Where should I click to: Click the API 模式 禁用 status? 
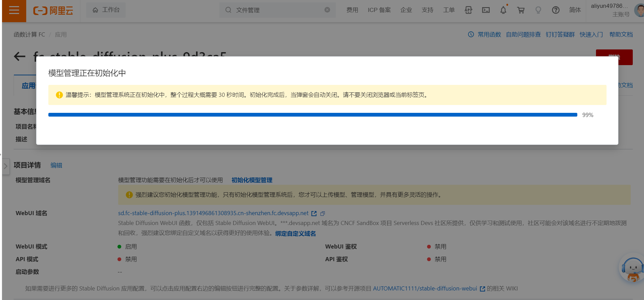pos(127,259)
